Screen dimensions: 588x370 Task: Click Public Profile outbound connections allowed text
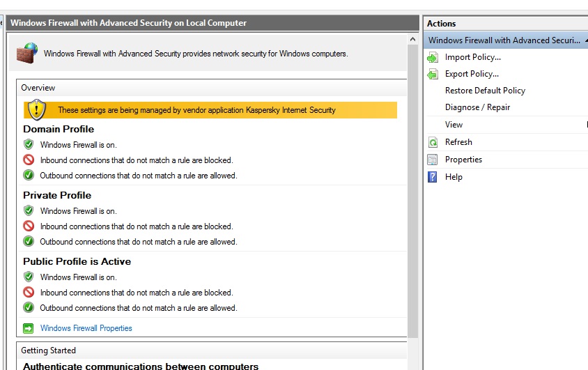(139, 308)
